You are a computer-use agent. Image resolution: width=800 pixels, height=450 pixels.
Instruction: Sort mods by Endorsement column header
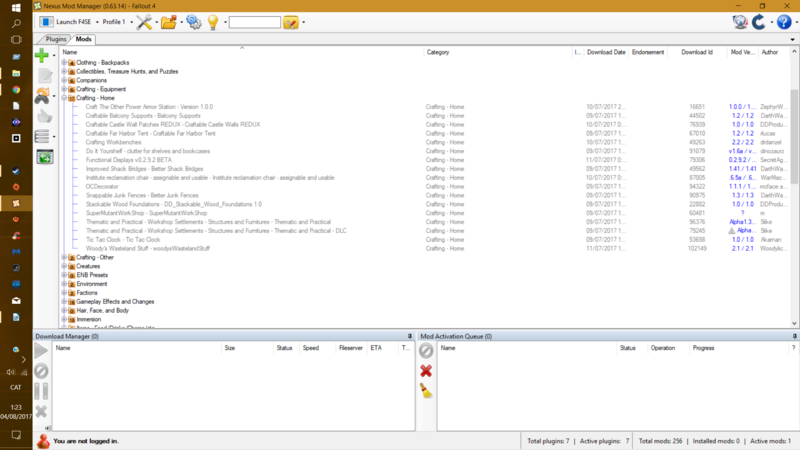point(648,52)
